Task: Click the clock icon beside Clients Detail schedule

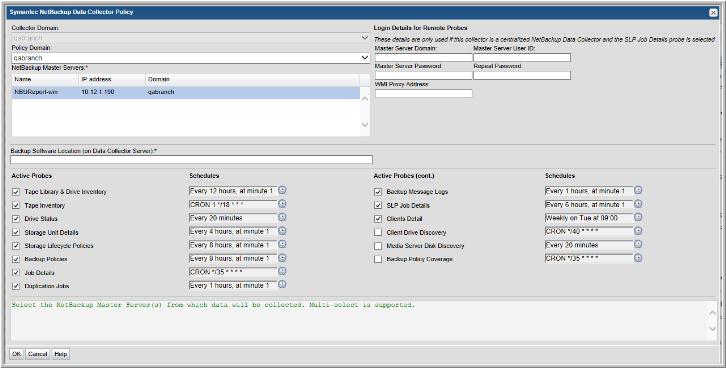Action: pyautogui.click(x=638, y=217)
